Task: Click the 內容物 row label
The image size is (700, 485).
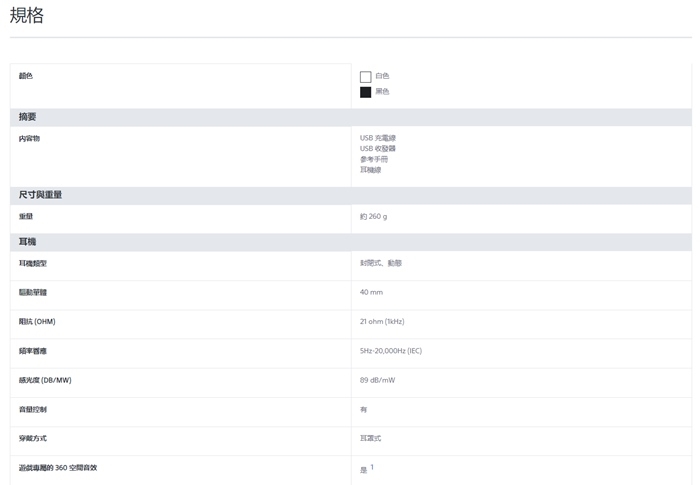Action: pyautogui.click(x=29, y=138)
